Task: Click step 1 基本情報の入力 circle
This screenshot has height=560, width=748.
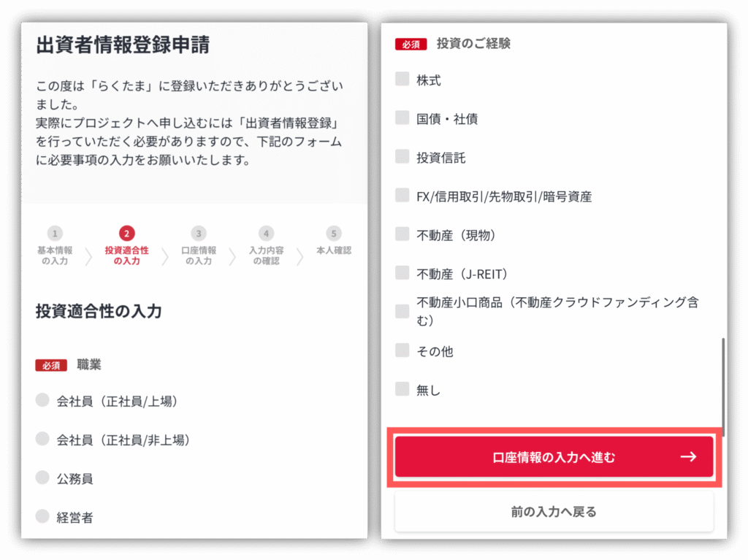Action: pos(55,233)
